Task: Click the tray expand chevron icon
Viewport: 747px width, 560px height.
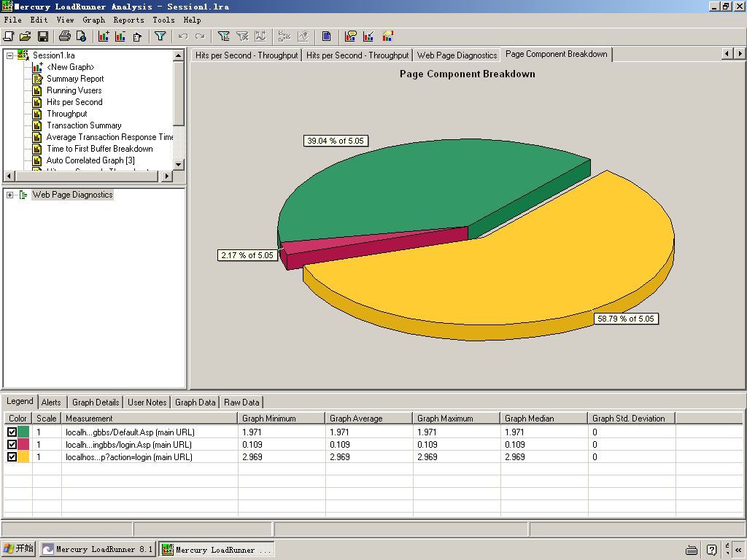Action: click(x=738, y=550)
